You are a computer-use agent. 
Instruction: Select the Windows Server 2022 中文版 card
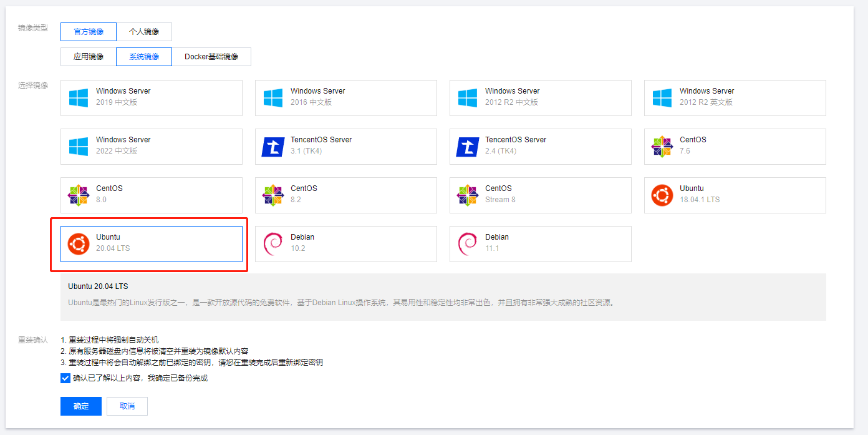click(x=151, y=146)
